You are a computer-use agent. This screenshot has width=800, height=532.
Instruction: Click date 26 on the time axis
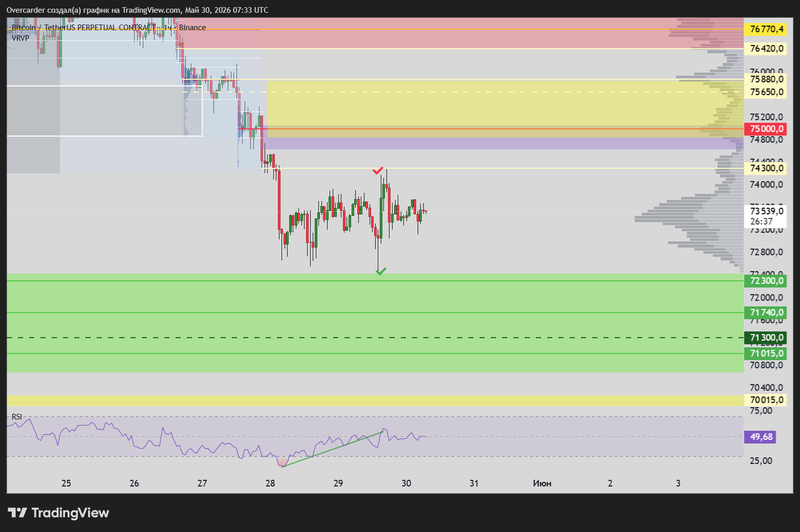tap(134, 483)
